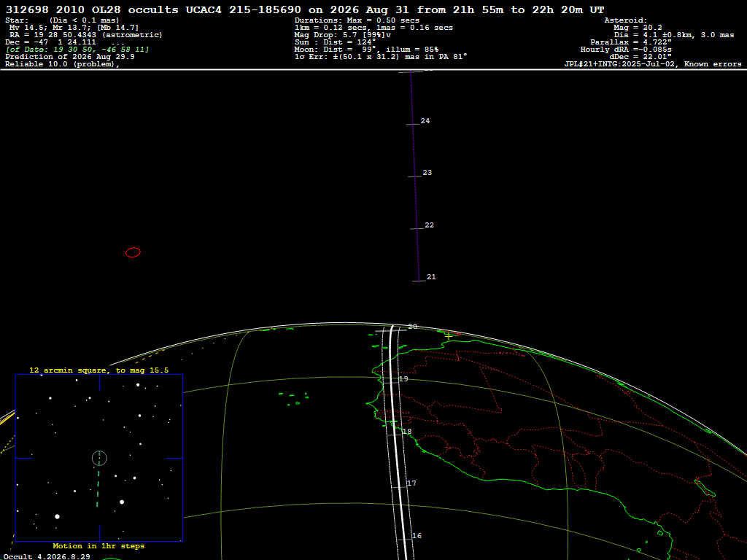Click the event title text at the top

(305, 9)
